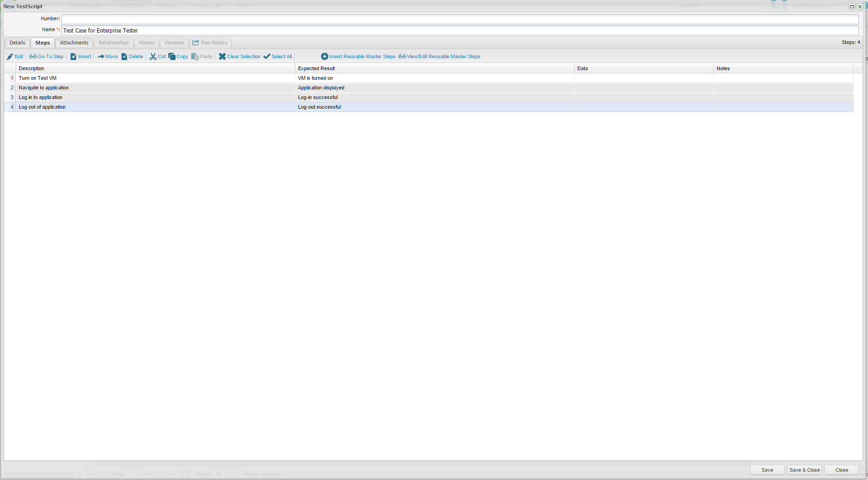Screen dimensions: 868x480
Task: Cut the selected step using the scissors icon
Action: pos(153,56)
